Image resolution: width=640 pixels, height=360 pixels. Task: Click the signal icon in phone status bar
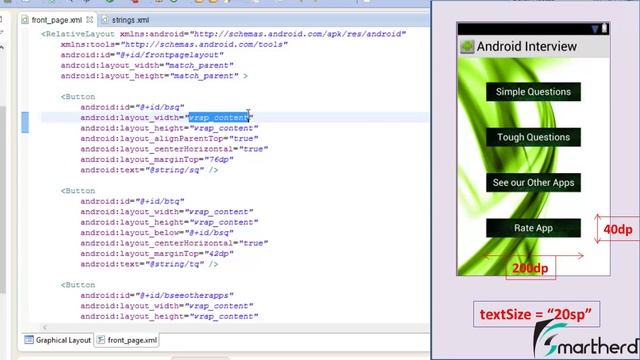595,29
